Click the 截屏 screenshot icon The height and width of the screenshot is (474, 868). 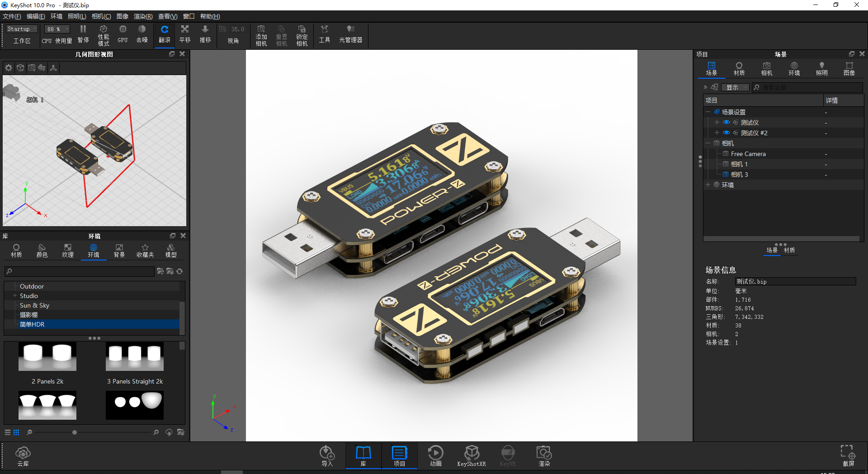848,455
